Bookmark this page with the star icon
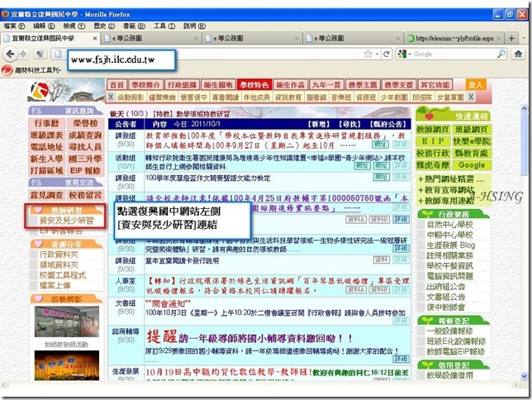The height and width of the screenshot is (400, 532). [368, 54]
